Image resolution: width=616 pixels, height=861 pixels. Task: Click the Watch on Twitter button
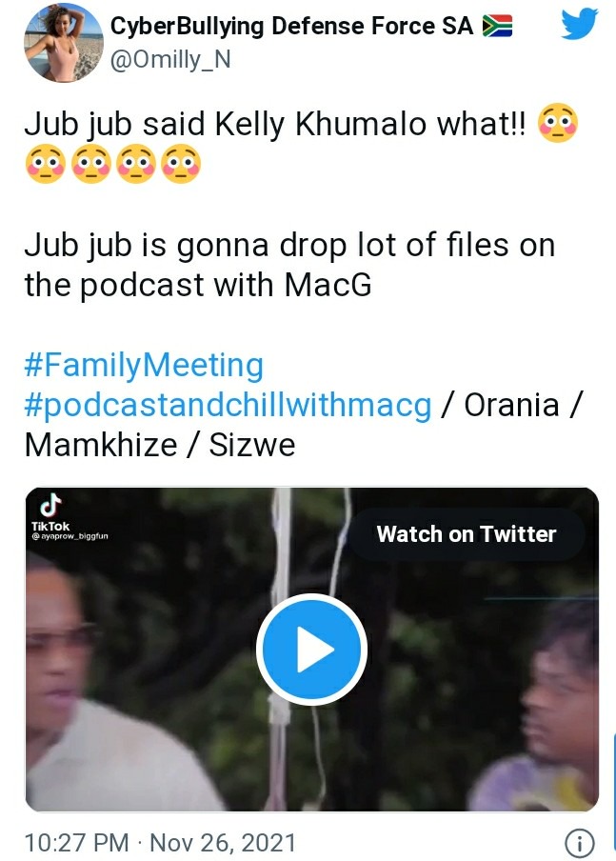coord(467,533)
